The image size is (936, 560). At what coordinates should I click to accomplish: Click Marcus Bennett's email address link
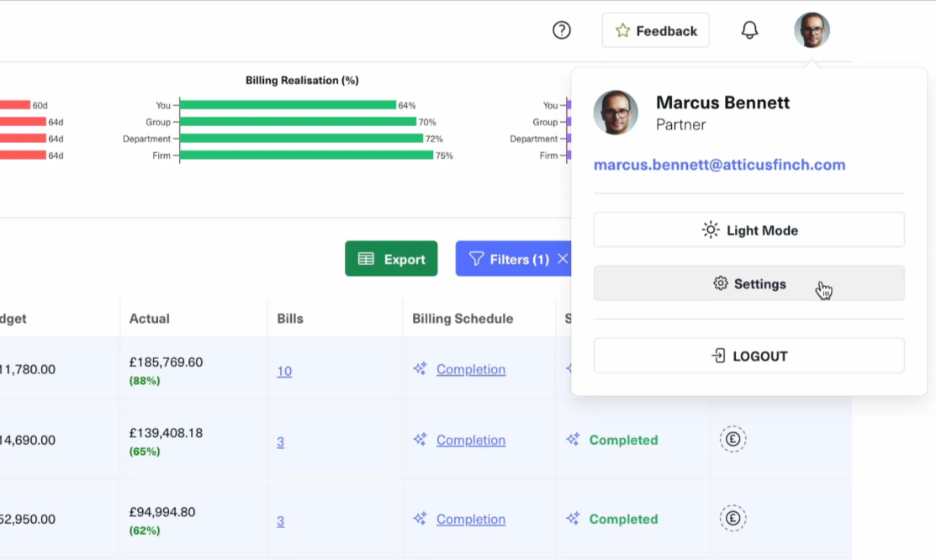pos(719,165)
